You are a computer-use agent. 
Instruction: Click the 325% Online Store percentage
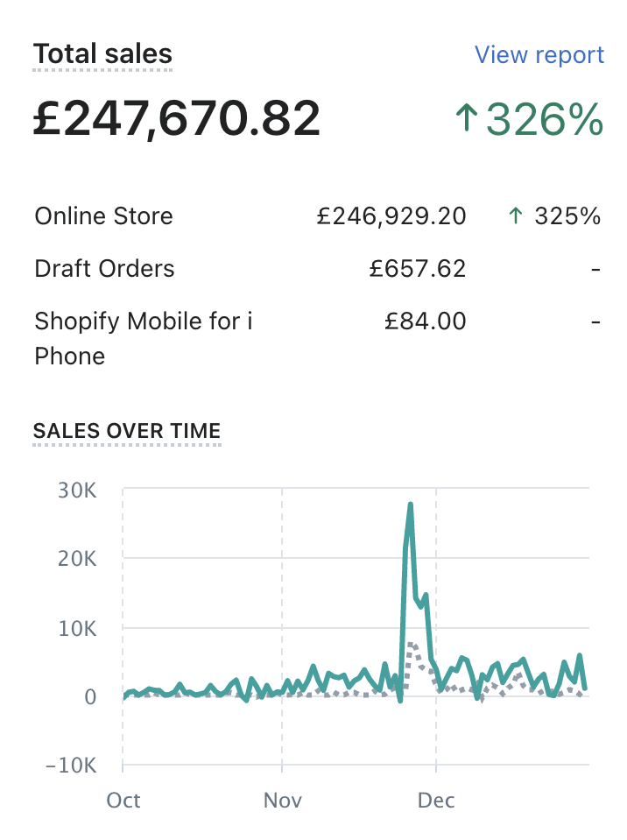pos(567,216)
